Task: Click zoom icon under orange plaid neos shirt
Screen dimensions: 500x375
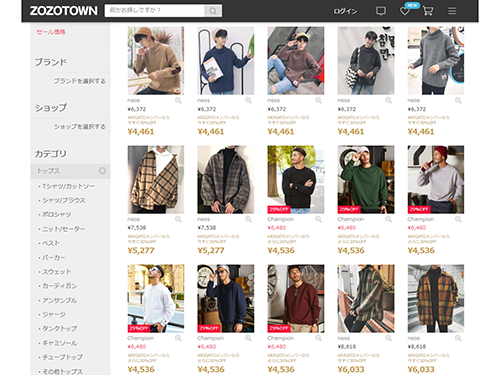Action: click(x=458, y=338)
